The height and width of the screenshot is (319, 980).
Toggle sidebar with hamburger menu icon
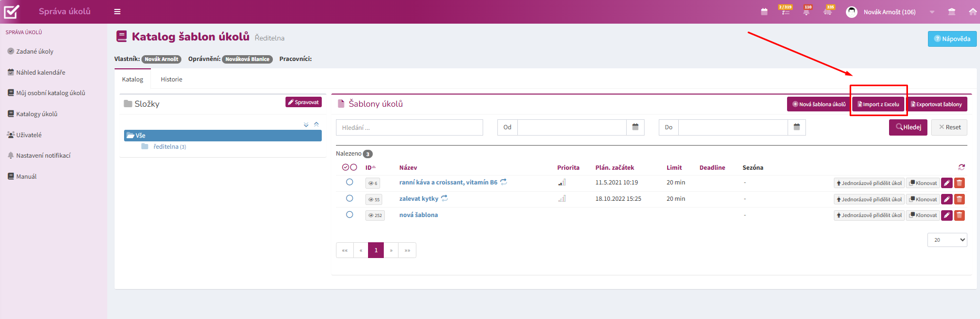pyautogui.click(x=117, y=12)
